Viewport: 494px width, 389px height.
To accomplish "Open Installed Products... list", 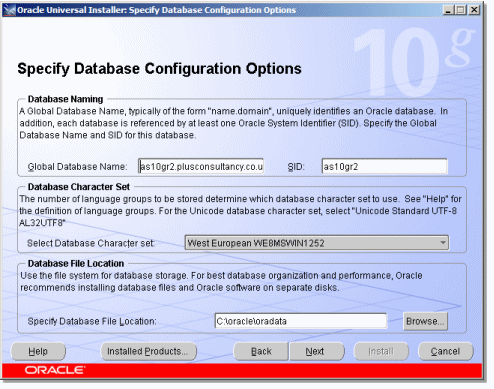I will (x=148, y=351).
